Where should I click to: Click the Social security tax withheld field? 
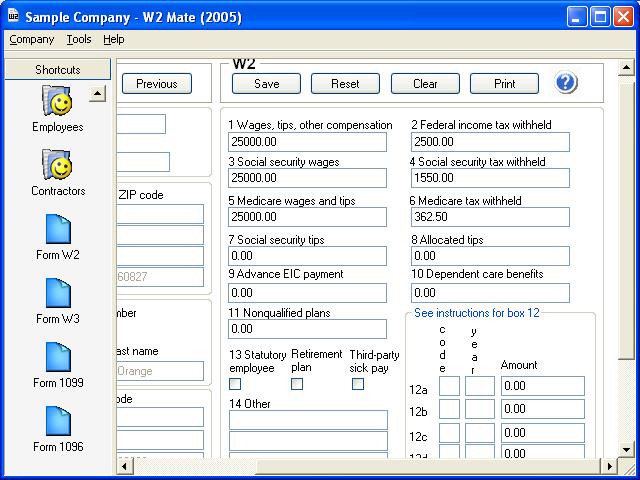click(490, 178)
